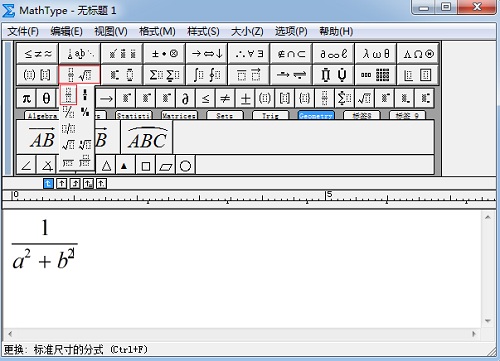
Task: Insert the not-equal symbol from small bar
Action: (225, 98)
